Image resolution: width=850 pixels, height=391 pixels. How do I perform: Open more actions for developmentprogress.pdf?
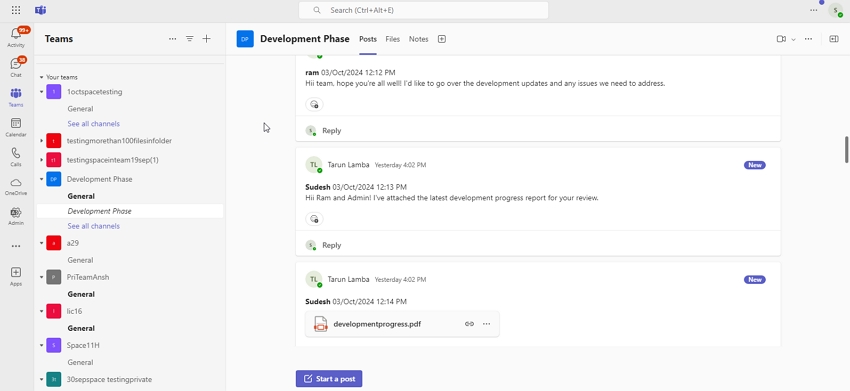point(486,324)
